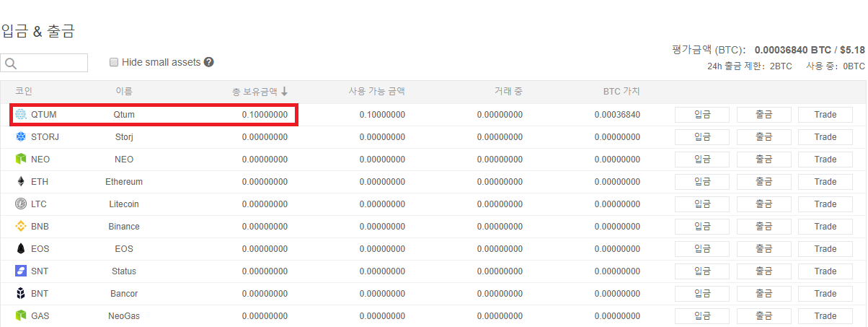The height and width of the screenshot is (327, 868).
Task: Click 출금 button in the GAS row
Action: pyautogui.click(x=764, y=316)
